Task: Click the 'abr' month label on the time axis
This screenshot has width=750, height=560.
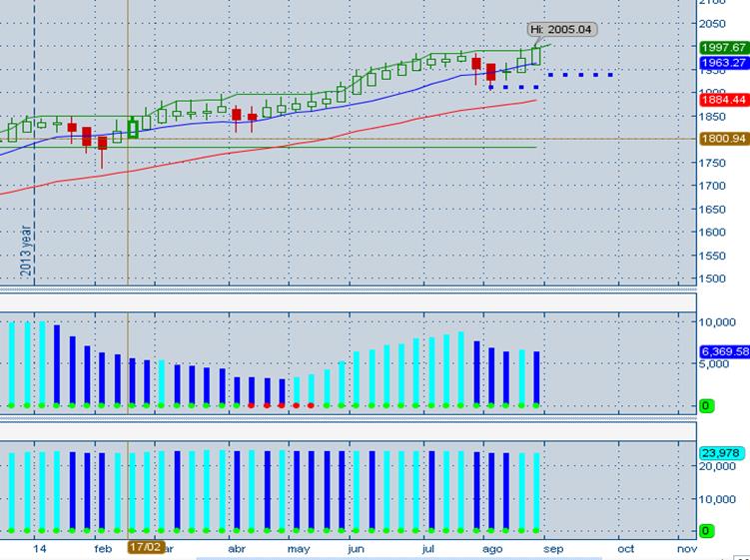Action: click(238, 549)
